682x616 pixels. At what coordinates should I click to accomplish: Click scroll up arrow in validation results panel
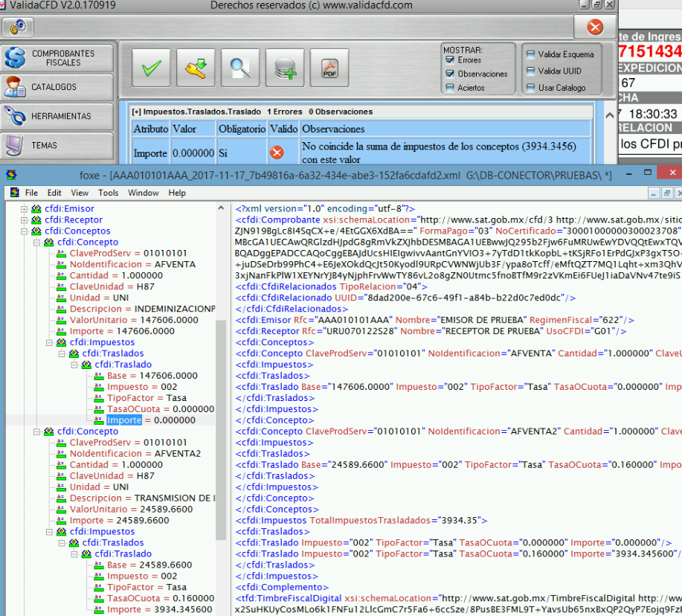tap(610, 116)
